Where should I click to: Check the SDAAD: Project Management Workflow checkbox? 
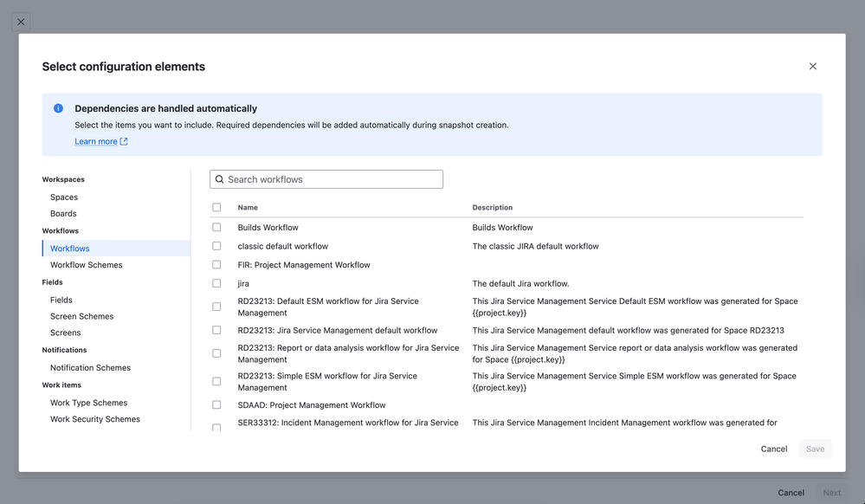pyautogui.click(x=216, y=405)
